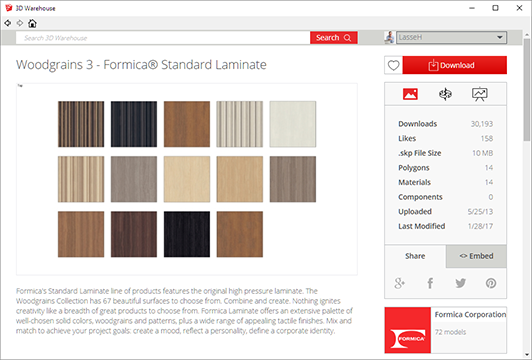The image size is (532, 360).
Task: Click the Search 3D Warehouse field
Action: tap(163, 38)
